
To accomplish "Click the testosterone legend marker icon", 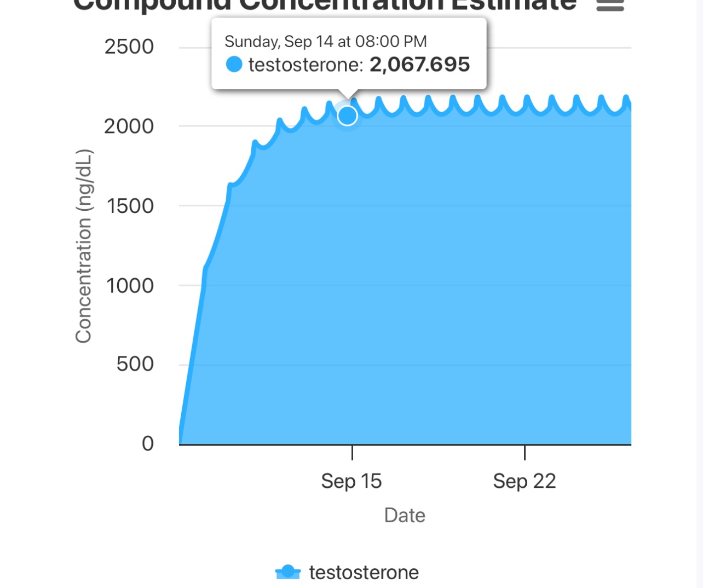I will pos(288,572).
